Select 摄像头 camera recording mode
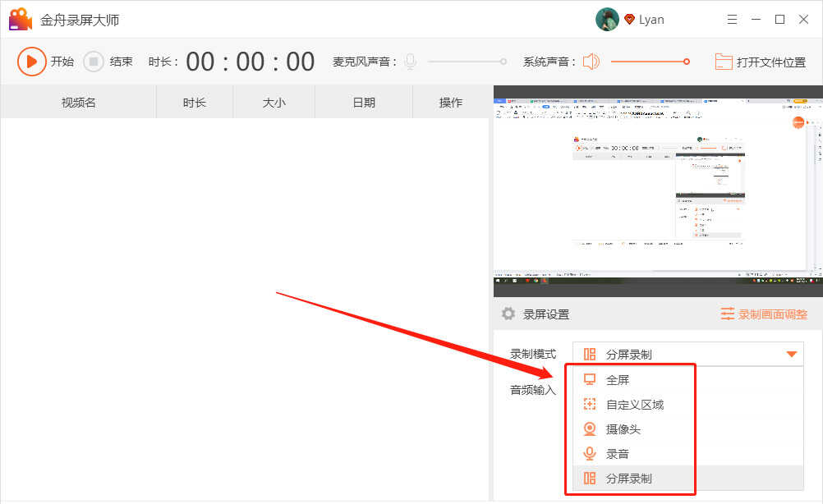 pyautogui.click(x=623, y=429)
